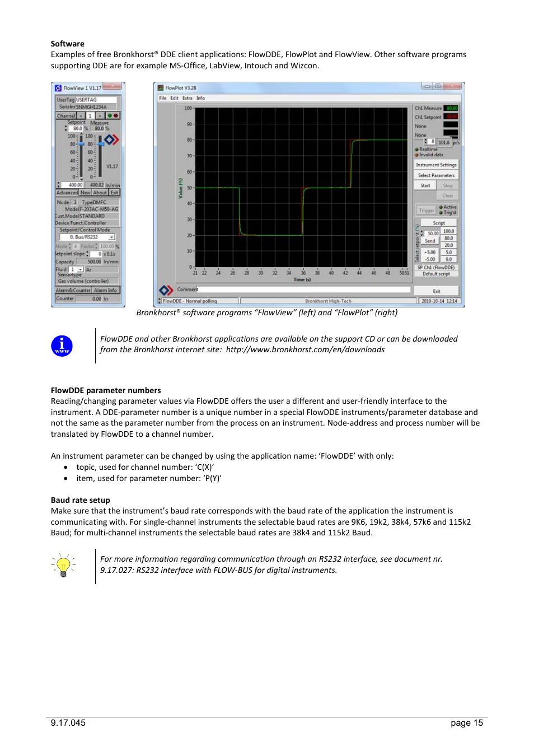This screenshot has height=756, width=534.
Task: Click the Ch1 Measure value display
Action: tap(451, 108)
